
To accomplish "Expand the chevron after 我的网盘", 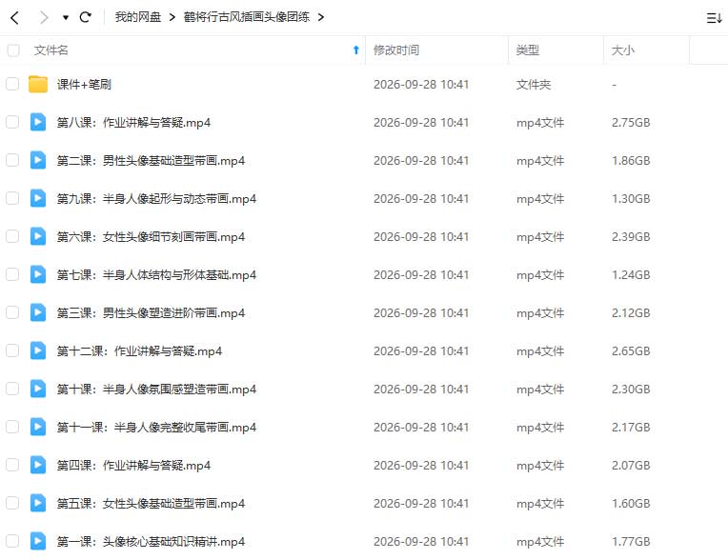I will (x=172, y=17).
